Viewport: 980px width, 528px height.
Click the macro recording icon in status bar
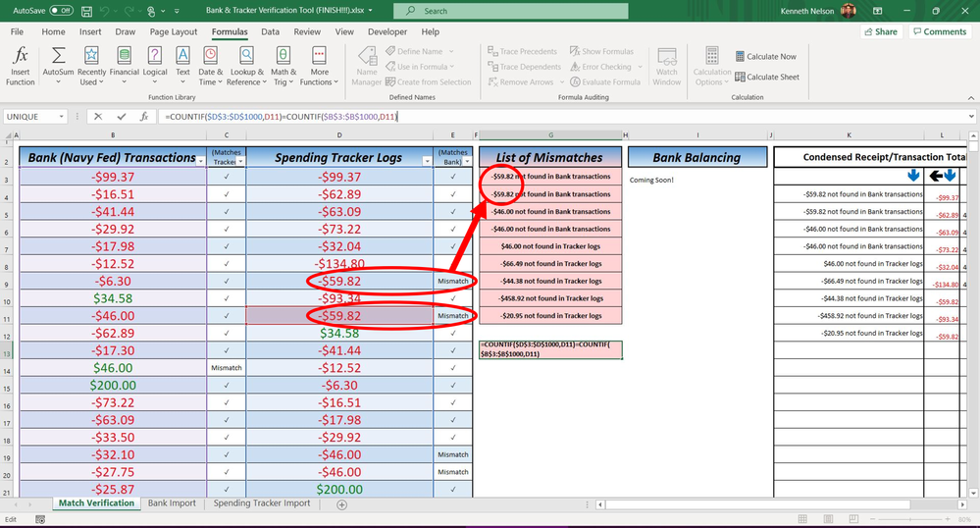click(40, 519)
